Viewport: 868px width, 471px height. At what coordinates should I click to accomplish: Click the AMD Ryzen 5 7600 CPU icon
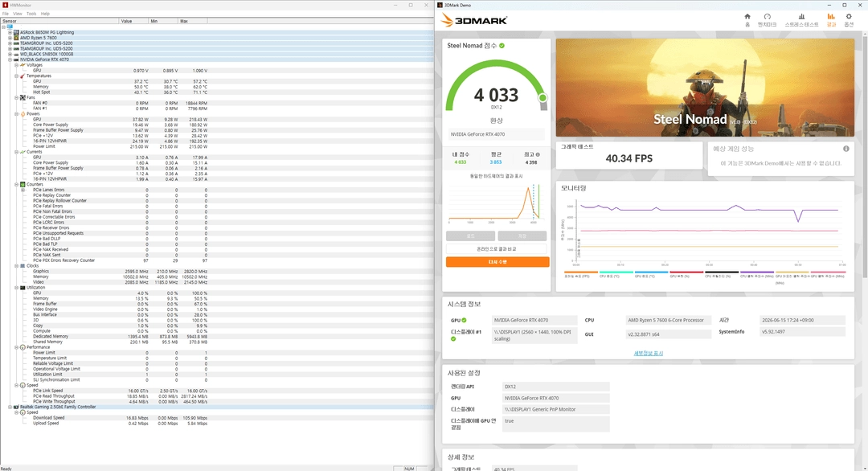coord(16,39)
